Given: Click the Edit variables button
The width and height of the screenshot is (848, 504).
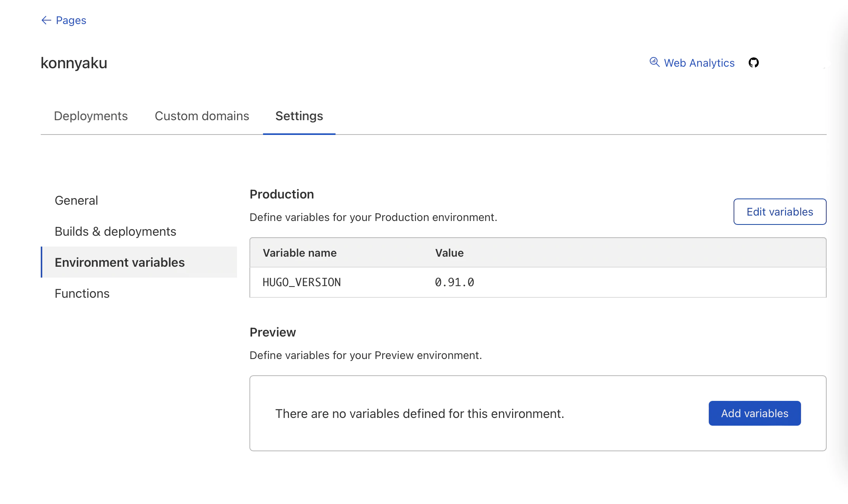Looking at the screenshot, I should coord(780,212).
